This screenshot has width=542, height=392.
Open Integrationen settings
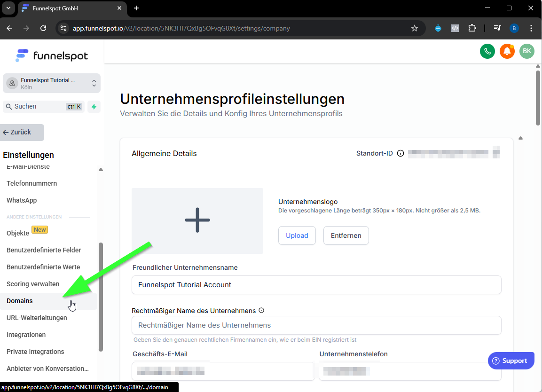[x=26, y=335]
